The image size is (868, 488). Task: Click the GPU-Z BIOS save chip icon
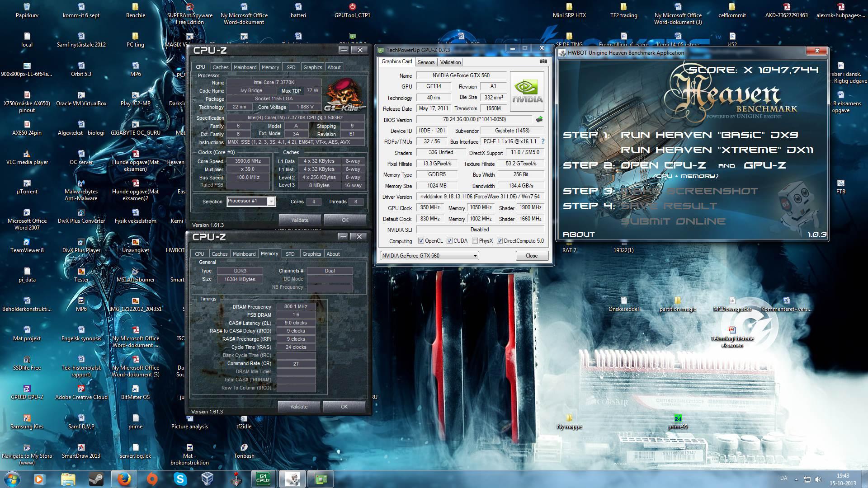(x=539, y=119)
